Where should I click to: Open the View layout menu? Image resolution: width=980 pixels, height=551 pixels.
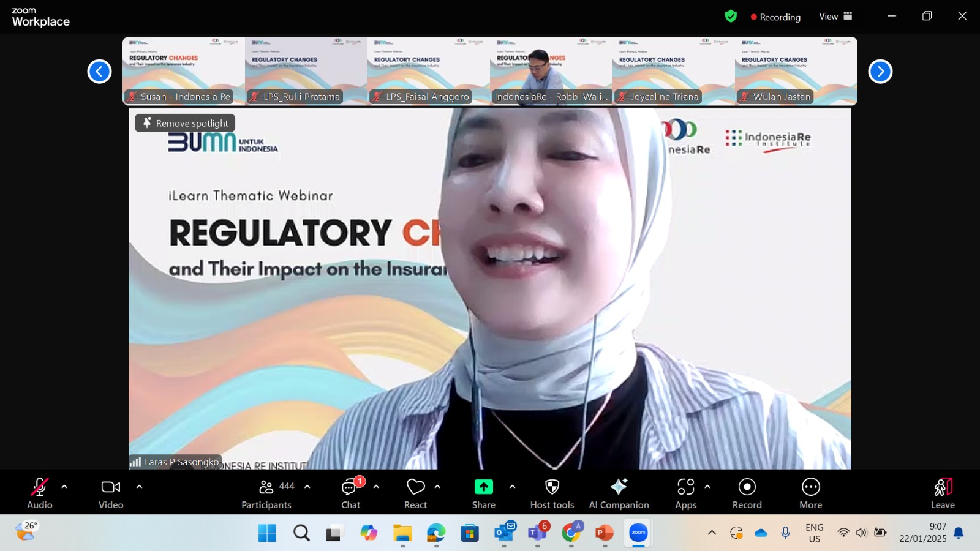pyautogui.click(x=835, y=17)
